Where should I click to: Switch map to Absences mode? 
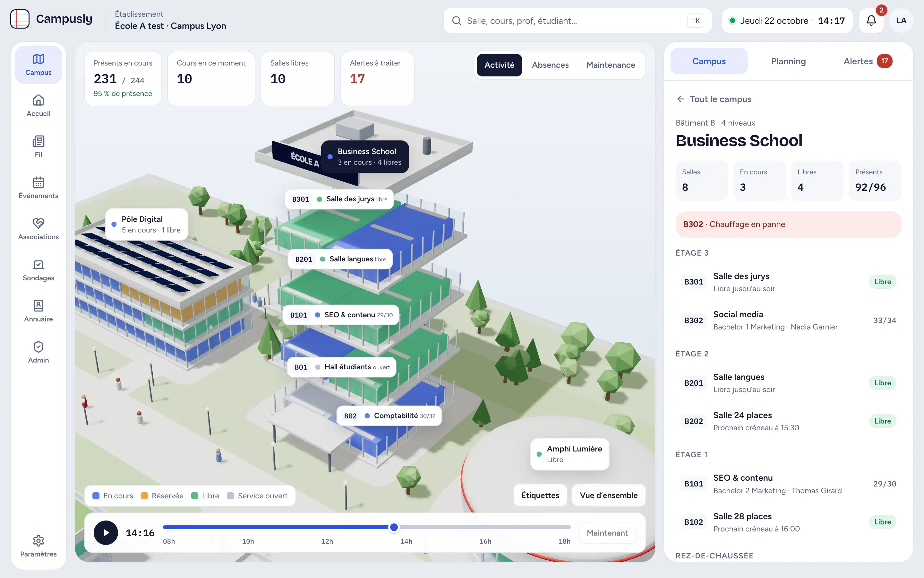(550, 65)
